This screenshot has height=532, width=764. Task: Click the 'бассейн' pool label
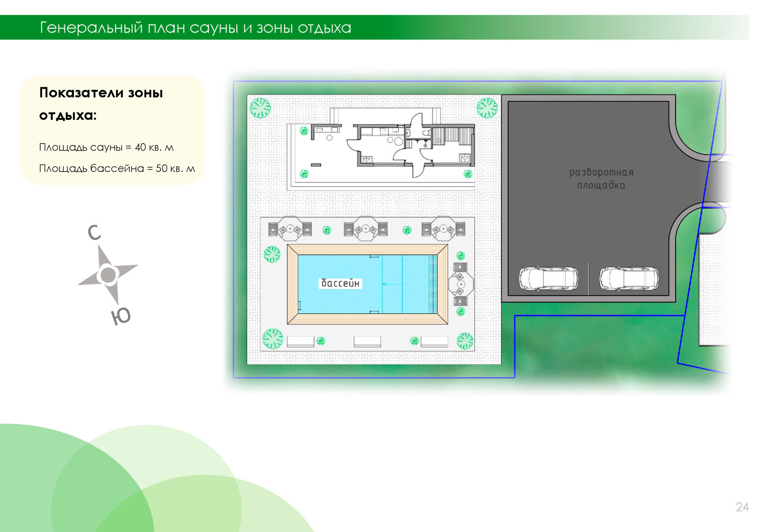(x=340, y=284)
